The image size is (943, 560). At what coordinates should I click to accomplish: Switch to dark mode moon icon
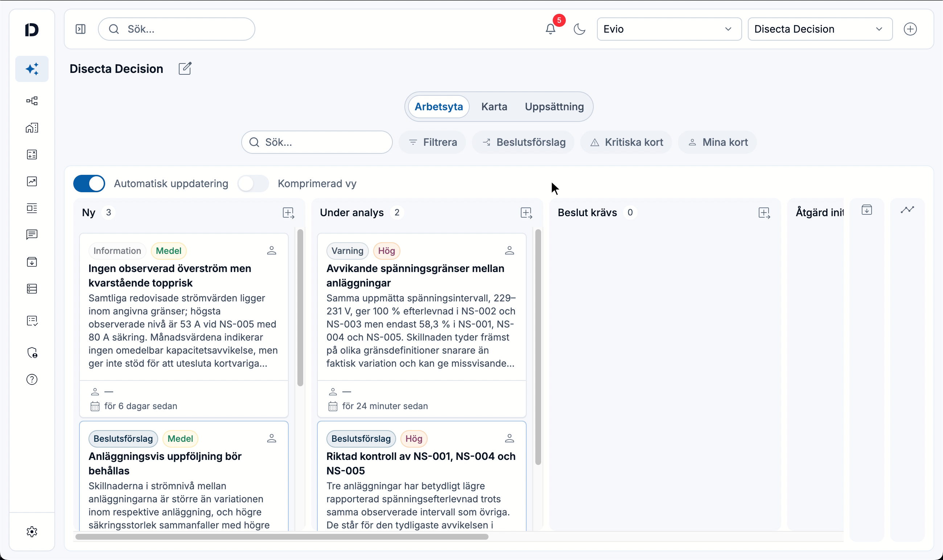click(579, 29)
